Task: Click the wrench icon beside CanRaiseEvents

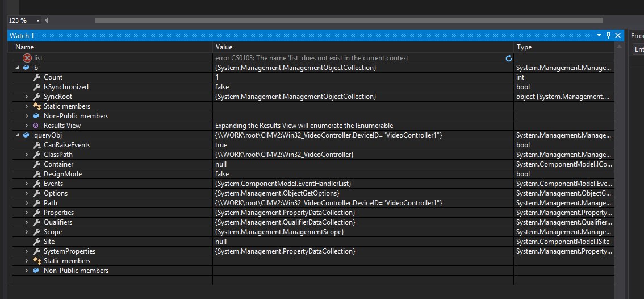Action: pos(36,145)
